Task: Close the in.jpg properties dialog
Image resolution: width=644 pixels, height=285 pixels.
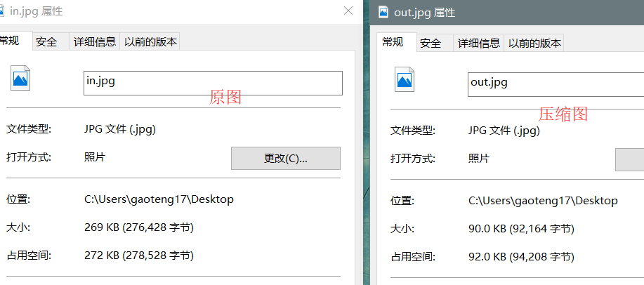Action: pos(348,11)
